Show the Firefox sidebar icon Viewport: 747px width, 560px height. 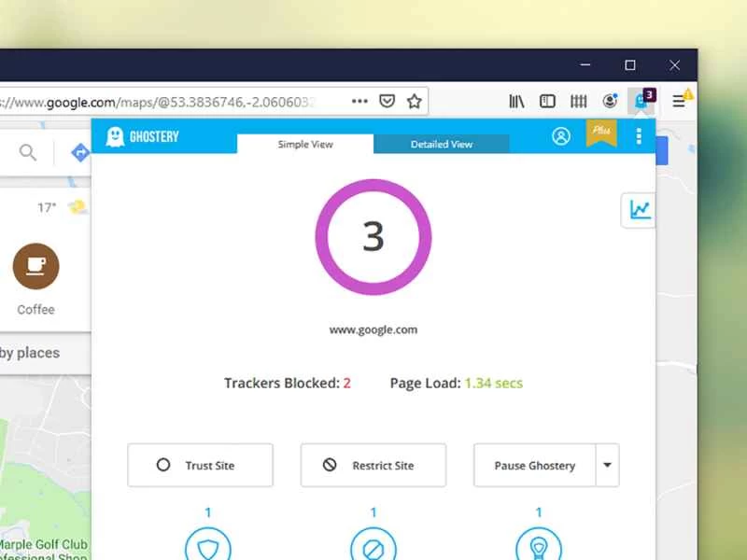click(x=548, y=101)
